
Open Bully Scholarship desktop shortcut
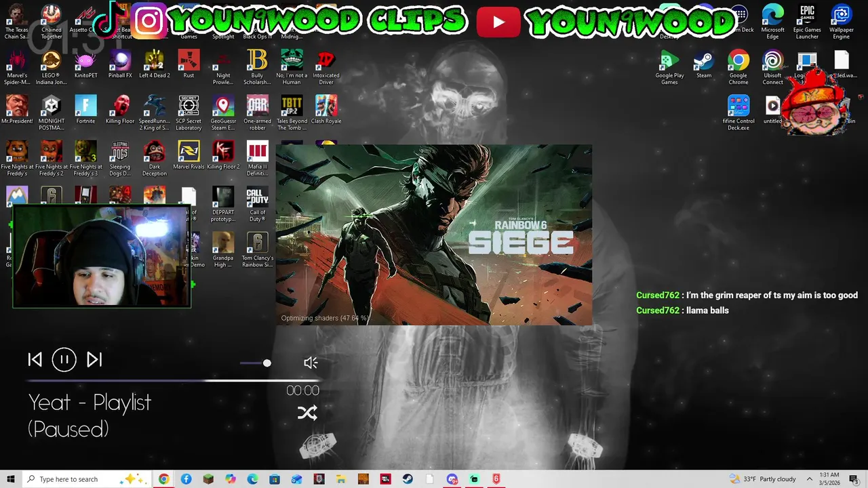pyautogui.click(x=257, y=68)
